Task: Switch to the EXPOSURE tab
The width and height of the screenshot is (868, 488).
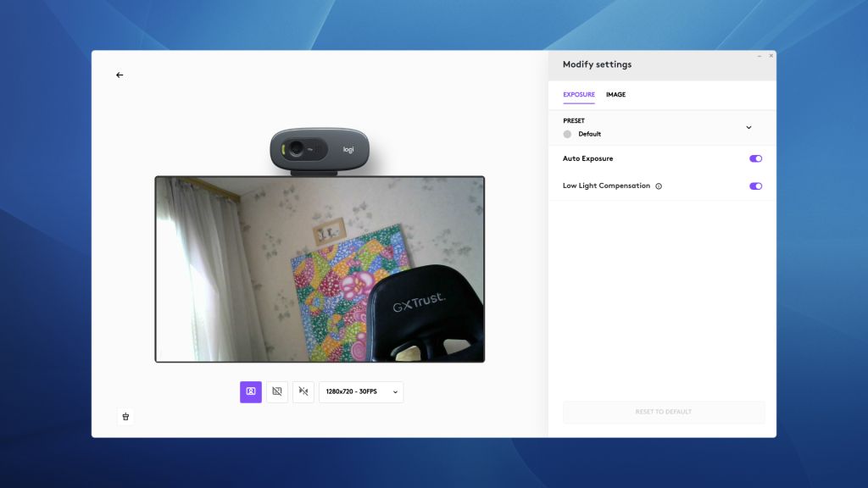Action: click(x=578, y=95)
